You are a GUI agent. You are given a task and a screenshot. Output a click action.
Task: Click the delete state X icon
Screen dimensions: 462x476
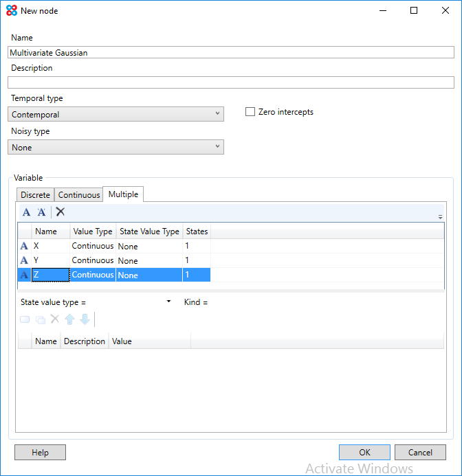55,319
